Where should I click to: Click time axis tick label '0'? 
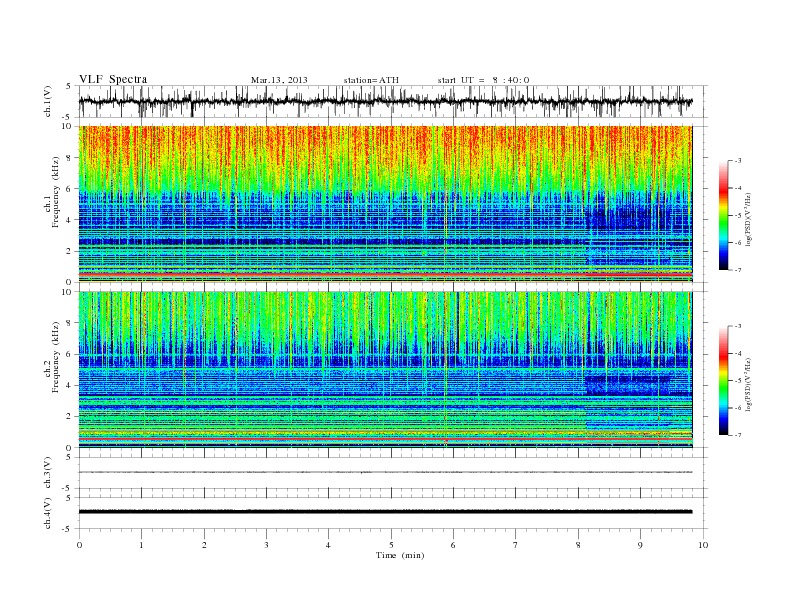[x=79, y=545]
